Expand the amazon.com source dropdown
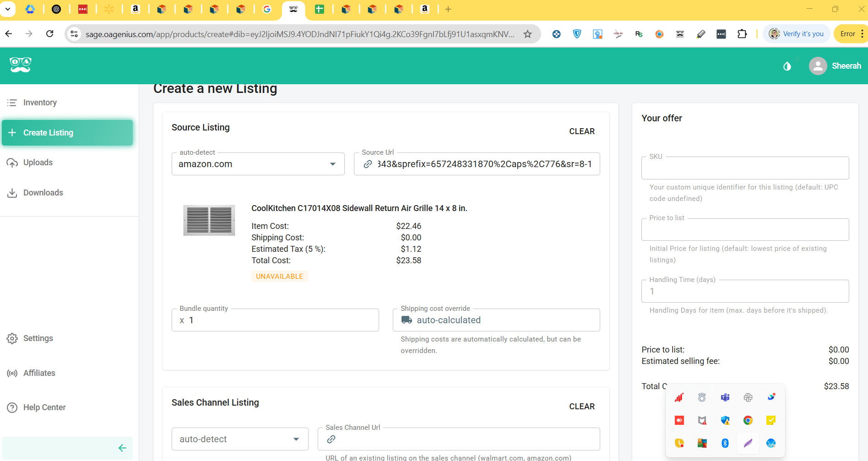The height and width of the screenshot is (461, 868). tap(333, 164)
